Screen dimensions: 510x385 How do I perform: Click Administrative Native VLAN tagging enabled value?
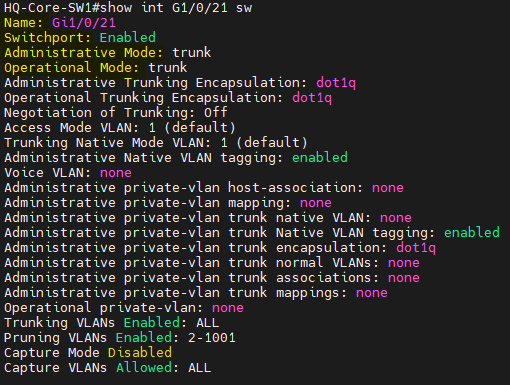coord(320,158)
